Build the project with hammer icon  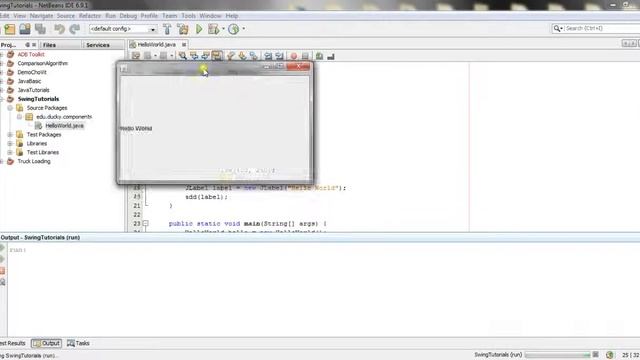pyautogui.click(x=167, y=29)
